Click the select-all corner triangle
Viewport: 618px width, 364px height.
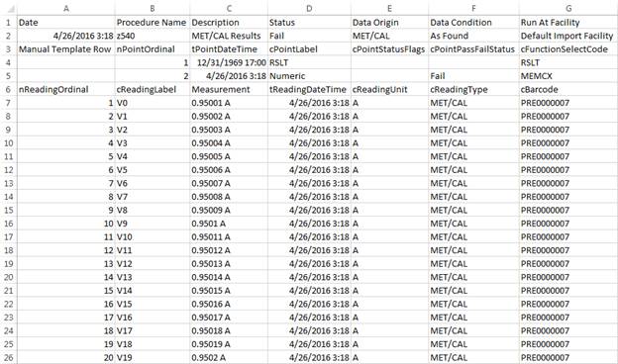(x=9, y=8)
